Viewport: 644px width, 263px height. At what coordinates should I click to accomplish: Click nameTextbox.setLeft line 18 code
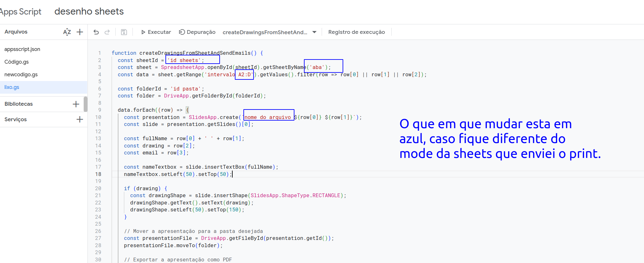point(178,174)
